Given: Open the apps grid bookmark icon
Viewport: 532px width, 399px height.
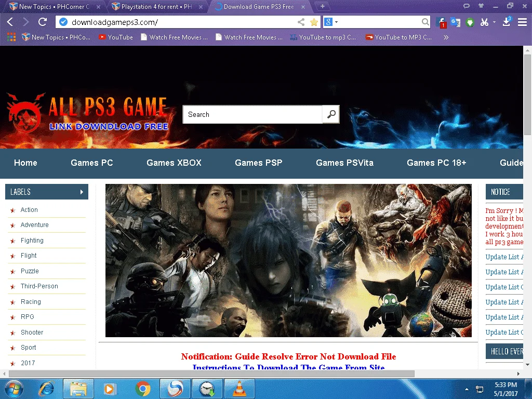Looking at the screenshot, I should coord(11,37).
